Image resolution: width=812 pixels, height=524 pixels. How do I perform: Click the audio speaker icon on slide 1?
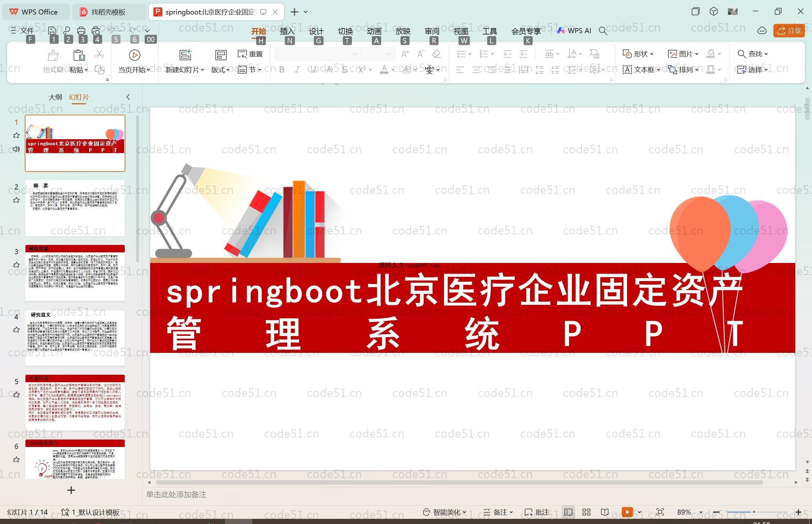16,149
